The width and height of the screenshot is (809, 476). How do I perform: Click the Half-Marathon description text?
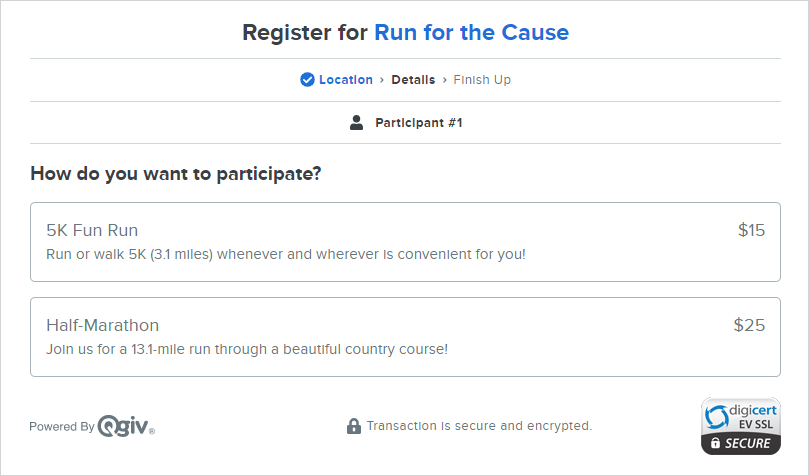point(247,349)
